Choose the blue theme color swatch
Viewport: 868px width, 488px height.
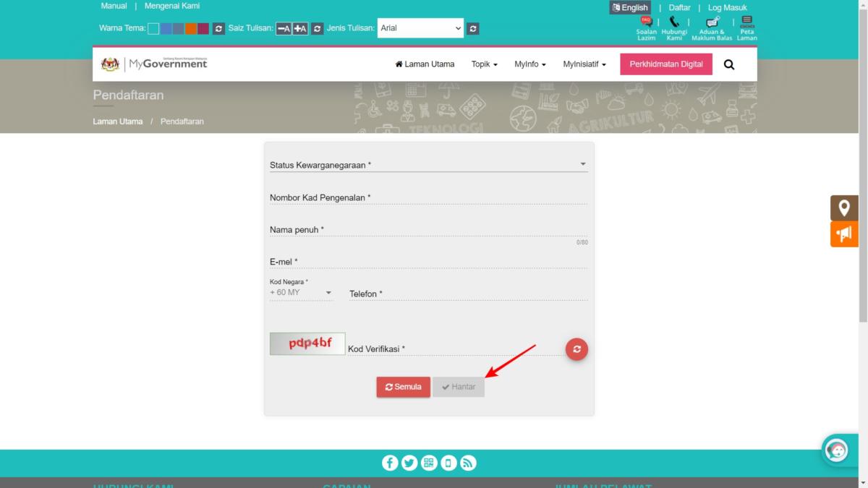[x=166, y=29]
